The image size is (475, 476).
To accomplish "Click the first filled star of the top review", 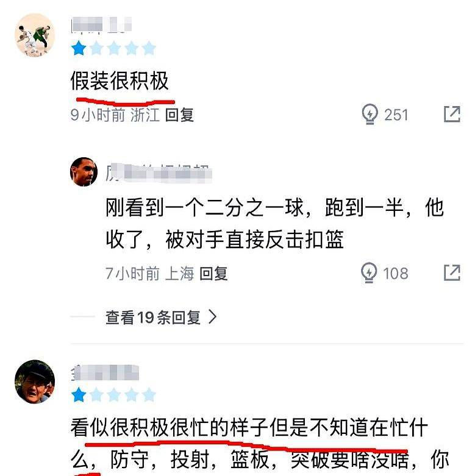I will point(79,49).
